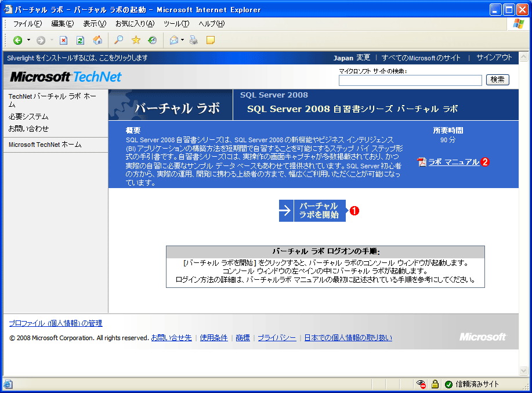Click the arrow icon on the start lab button
The width and height of the screenshot is (532, 393).
[286, 211]
